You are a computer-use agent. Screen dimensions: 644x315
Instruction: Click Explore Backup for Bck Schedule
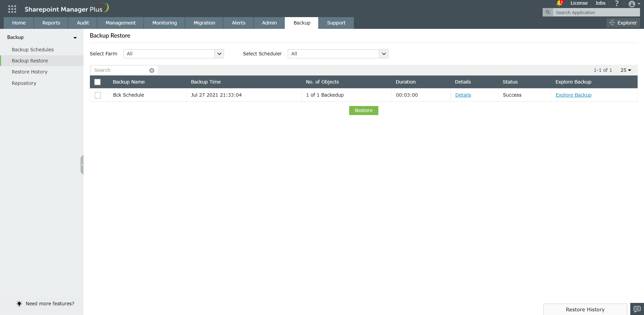[573, 95]
